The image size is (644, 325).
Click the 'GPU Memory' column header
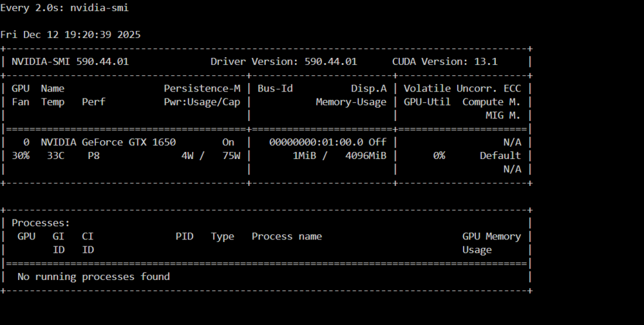pos(491,237)
